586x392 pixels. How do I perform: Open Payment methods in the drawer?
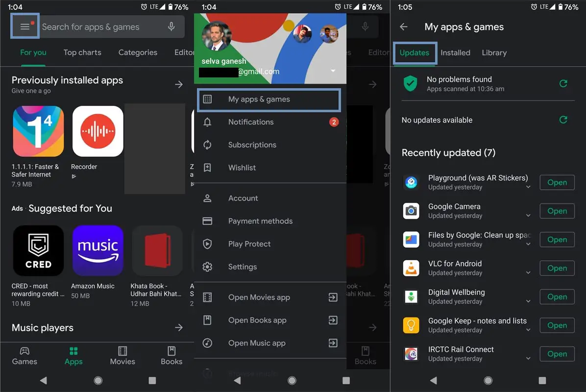point(270,221)
